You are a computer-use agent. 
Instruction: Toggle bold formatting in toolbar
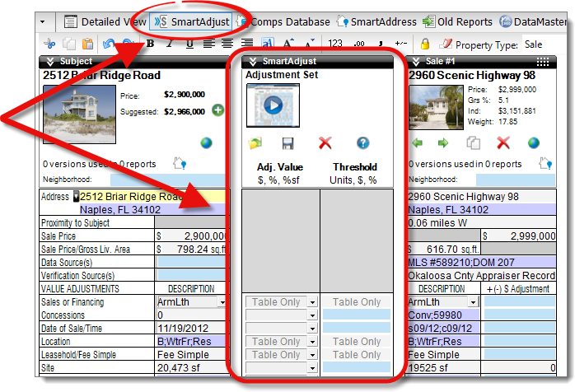[x=150, y=44]
